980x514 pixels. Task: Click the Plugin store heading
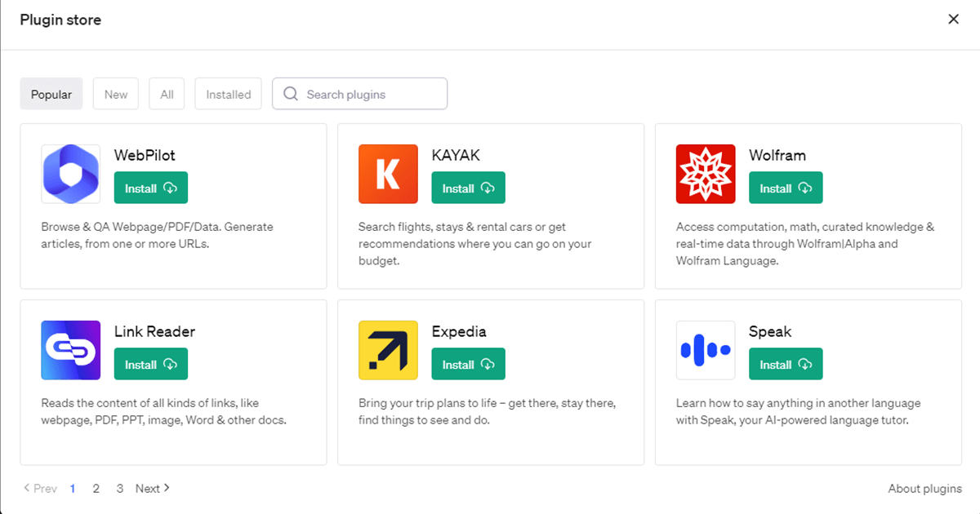pyautogui.click(x=60, y=20)
